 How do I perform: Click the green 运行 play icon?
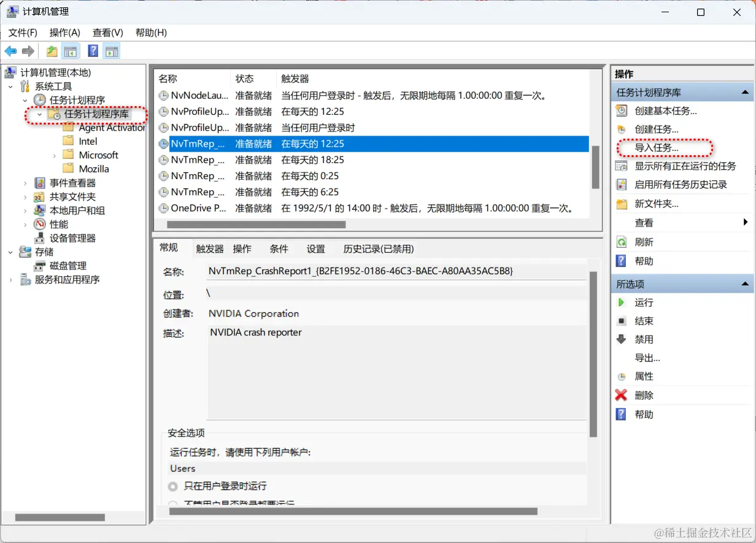(622, 302)
